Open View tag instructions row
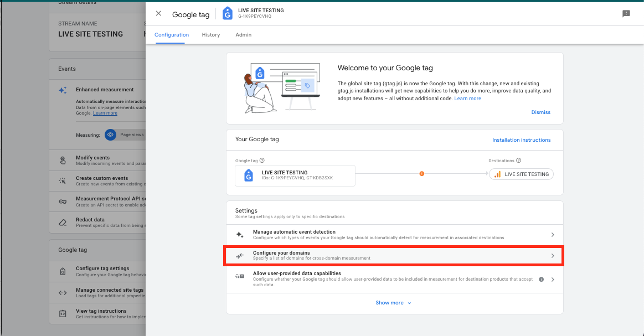 coord(97,314)
